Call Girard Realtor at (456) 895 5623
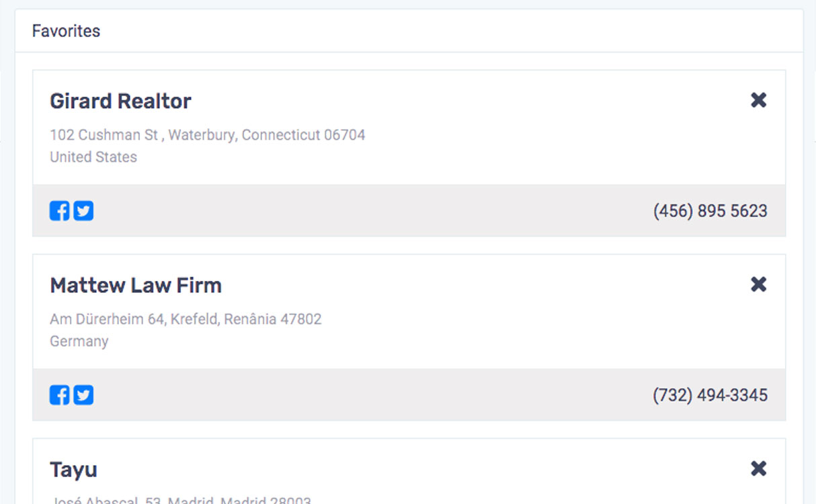The width and height of the screenshot is (816, 504). pos(710,211)
